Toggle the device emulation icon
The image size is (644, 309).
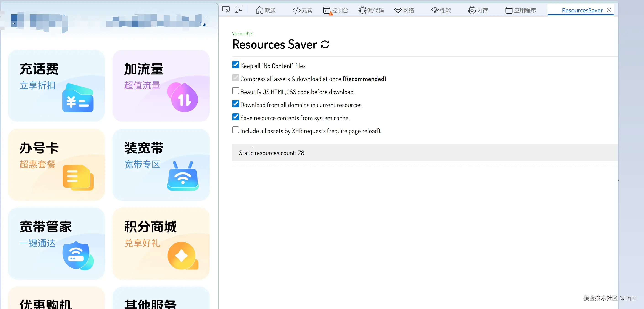pos(238,10)
